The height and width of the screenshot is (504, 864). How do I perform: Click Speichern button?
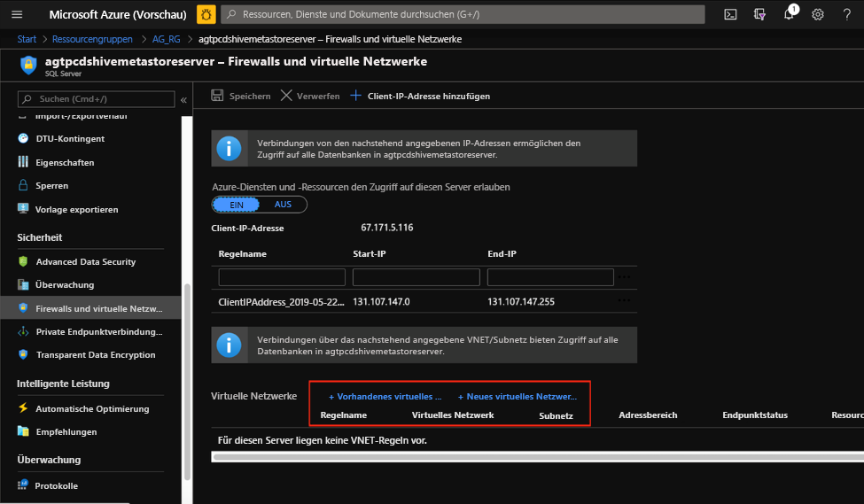tap(241, 96)
